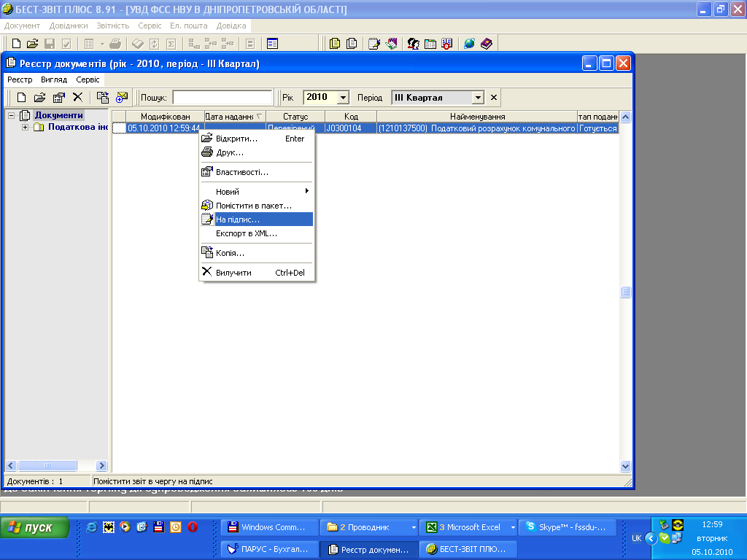Open the calendar icon in main toolbar
This screenshot has width=747, height=560.
(447, 44)
